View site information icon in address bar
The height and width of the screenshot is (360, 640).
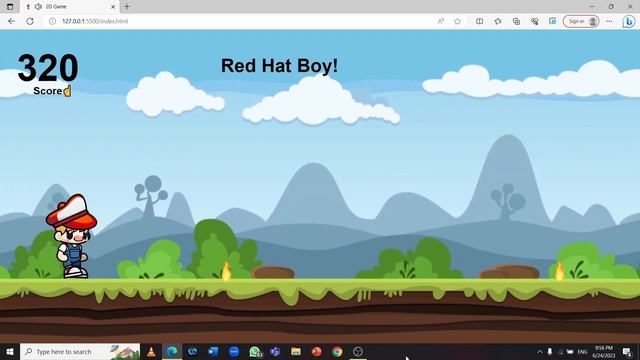click(x=52, y=21)
